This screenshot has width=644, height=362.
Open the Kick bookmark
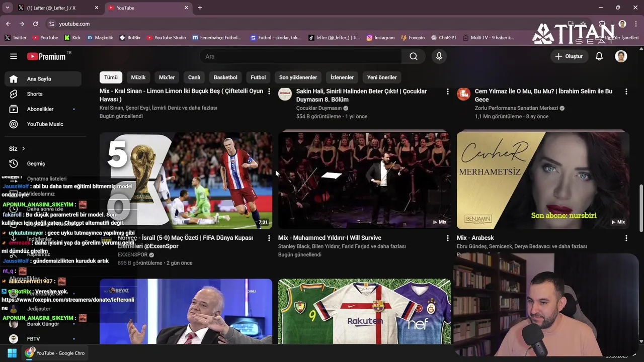tap(72, 38)
